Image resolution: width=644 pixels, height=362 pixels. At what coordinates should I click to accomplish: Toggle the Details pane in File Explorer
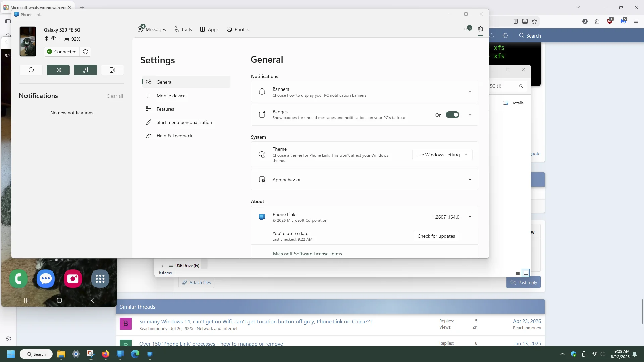pyautogui.click(x=513, y=103)
